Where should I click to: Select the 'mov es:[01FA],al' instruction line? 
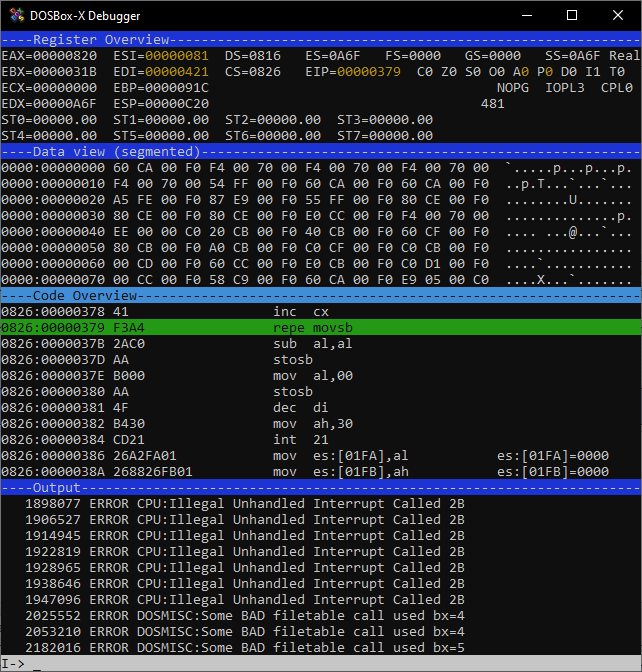click(x=321, y=456)
